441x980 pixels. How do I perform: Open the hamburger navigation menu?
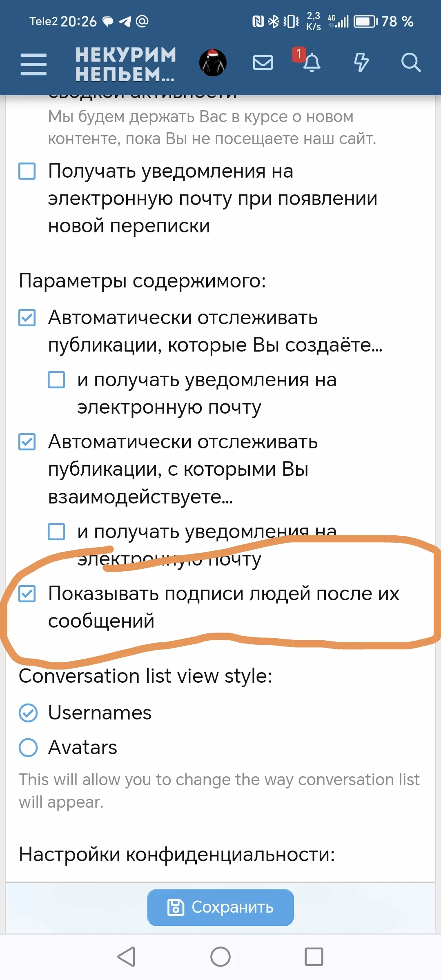point(33,63)
